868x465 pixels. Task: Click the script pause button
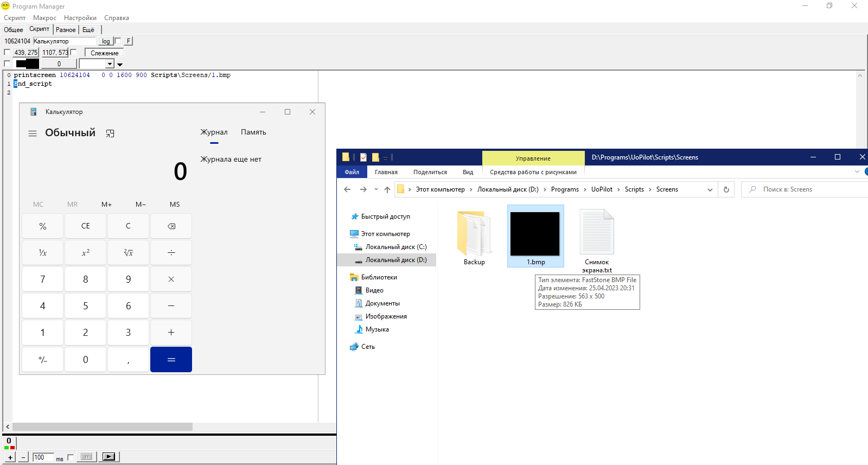pyautogui.click(x=86, y=457)
